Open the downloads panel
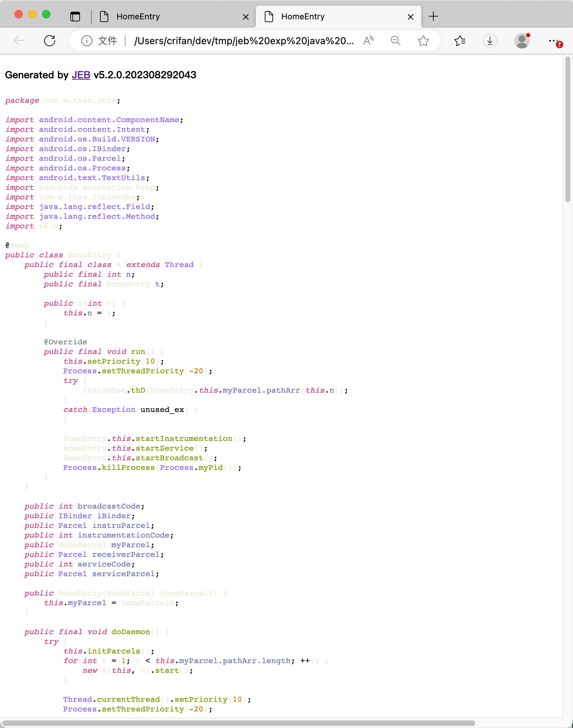Screen dimensions: 573x728 pyautogui.click(x=490, y=41)
